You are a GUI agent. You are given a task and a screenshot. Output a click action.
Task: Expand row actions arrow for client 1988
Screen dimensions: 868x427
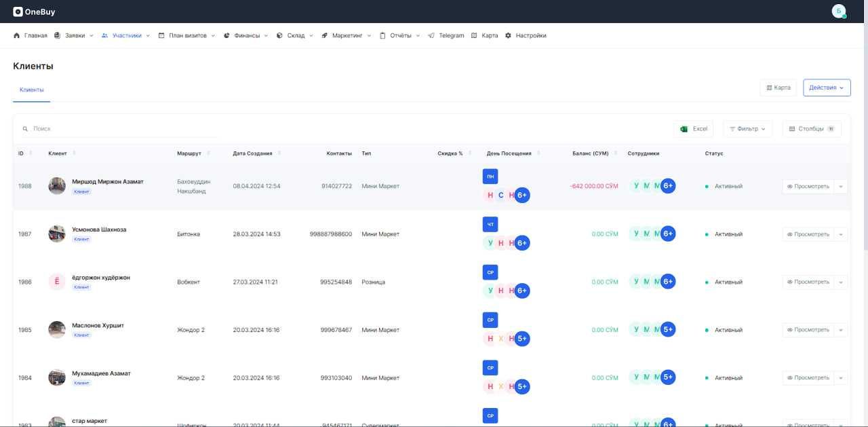tap(841, 186)
